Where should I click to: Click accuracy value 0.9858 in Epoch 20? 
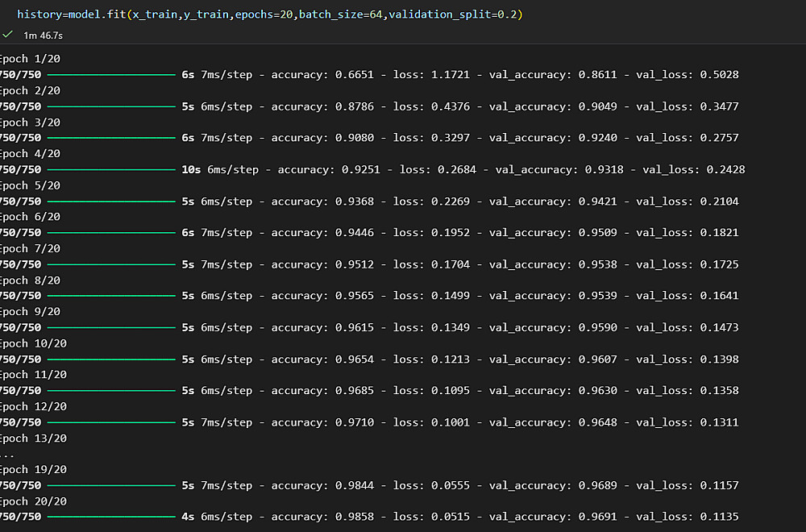(354, 517)
